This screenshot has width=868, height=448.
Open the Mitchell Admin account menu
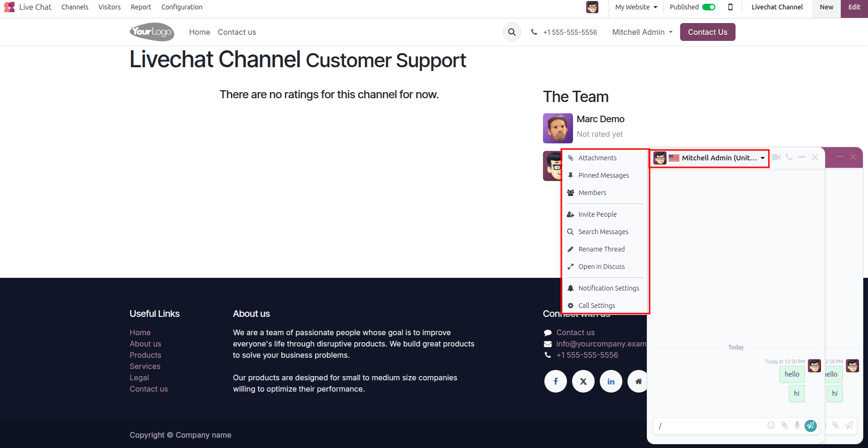click(642, 32)
